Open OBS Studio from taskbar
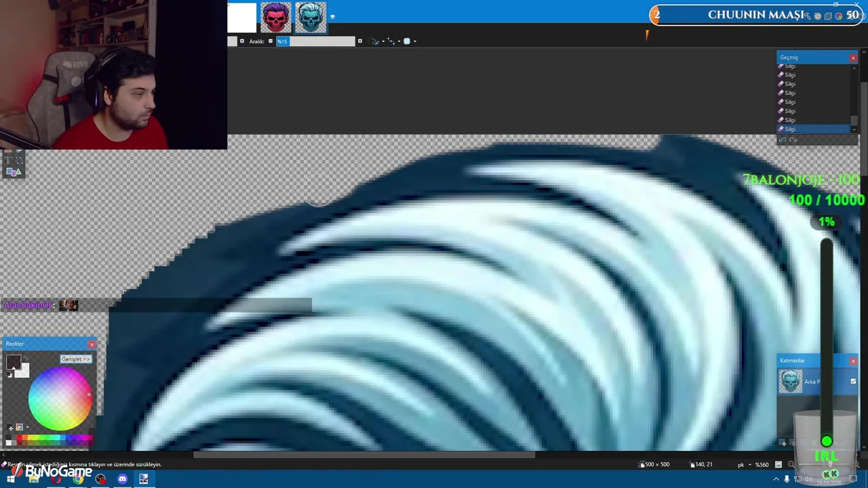868x488 pixels. coord(100,479)
